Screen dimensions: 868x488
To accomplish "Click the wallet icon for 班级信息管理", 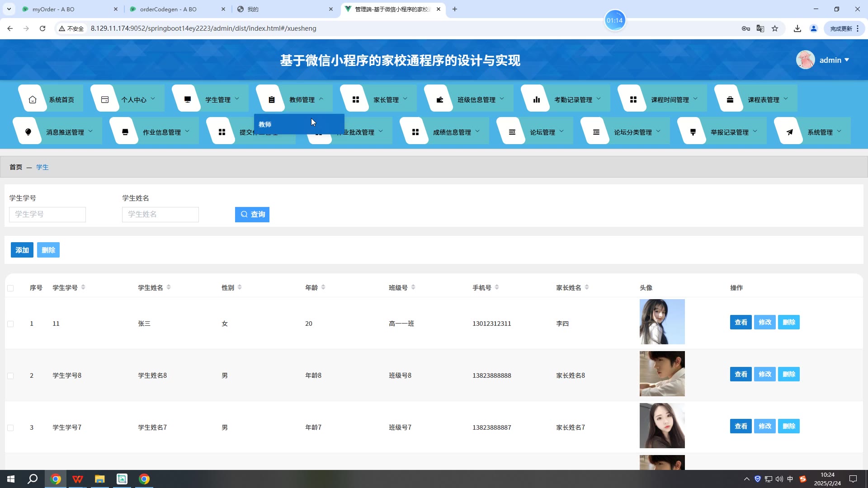I will point(440,99).
